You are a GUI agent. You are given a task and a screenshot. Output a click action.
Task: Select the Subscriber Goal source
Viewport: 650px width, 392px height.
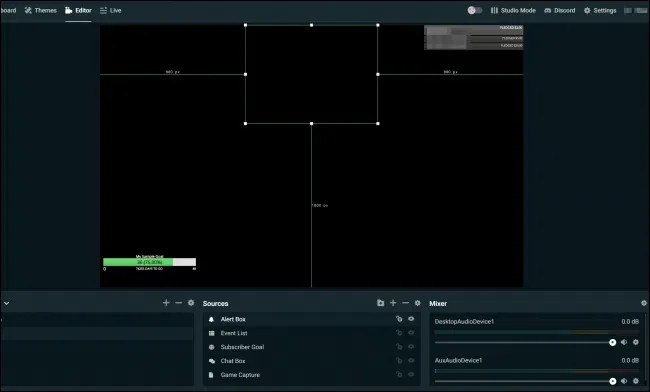coord(312,347)
